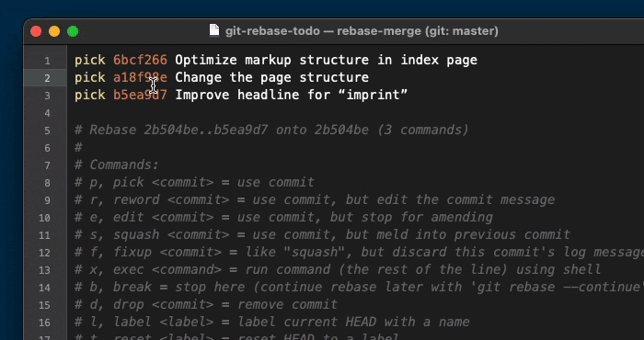
Task: Click line number 4 in gutter
Action: pos(47,113)
